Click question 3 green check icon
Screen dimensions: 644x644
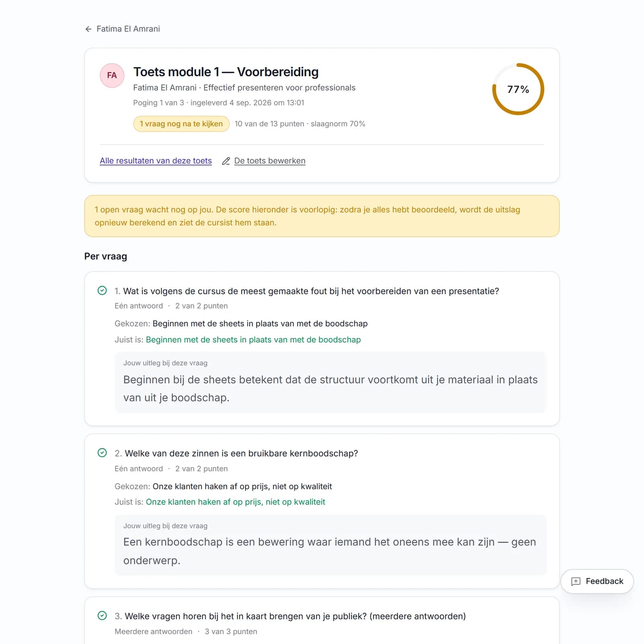tap(102, 615)
